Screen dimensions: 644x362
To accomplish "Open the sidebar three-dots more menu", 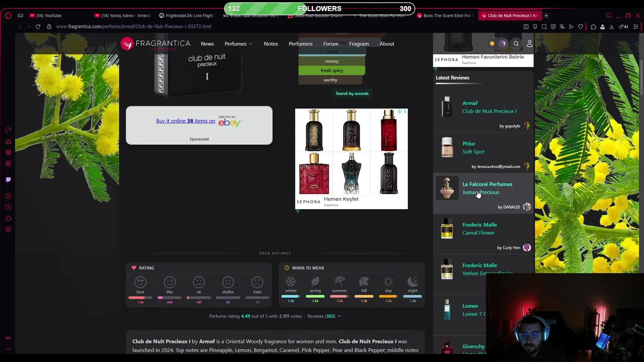I will (x=8, y=348).
